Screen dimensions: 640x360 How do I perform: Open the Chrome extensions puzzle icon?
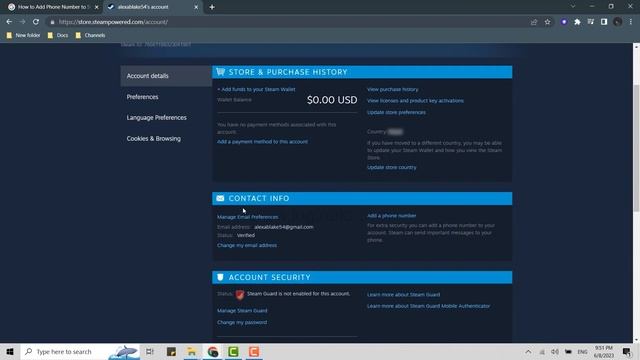577,22
